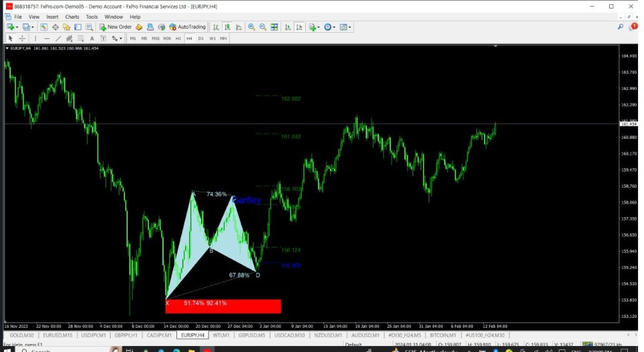Select the Crosshair tool
This screenshot has height=352, width=644.
[22, 39]
